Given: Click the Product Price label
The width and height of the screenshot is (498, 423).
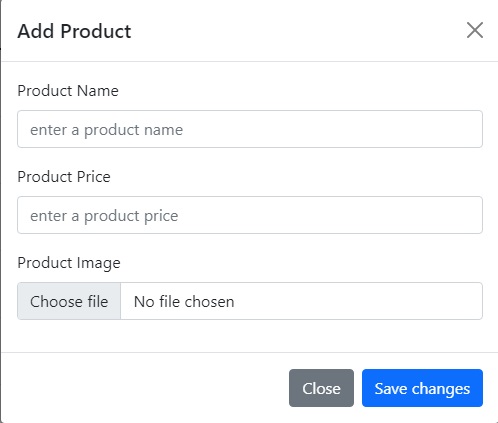Looking at the screenshot, I should (x=64, y=177).
